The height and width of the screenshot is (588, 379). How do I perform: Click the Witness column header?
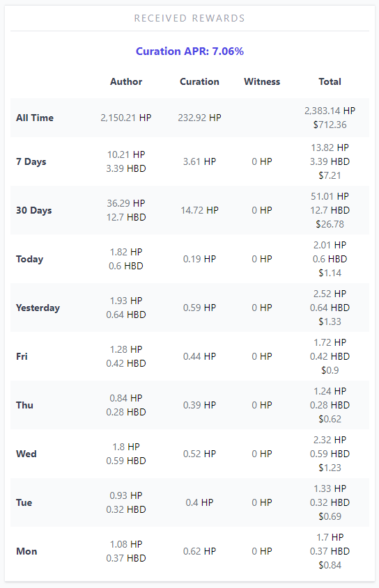[x=262, y=81]
